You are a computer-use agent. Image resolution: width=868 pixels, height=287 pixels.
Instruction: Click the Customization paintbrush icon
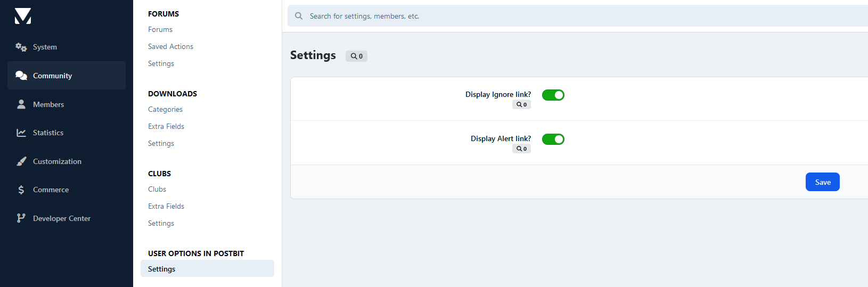click(21, 161)
